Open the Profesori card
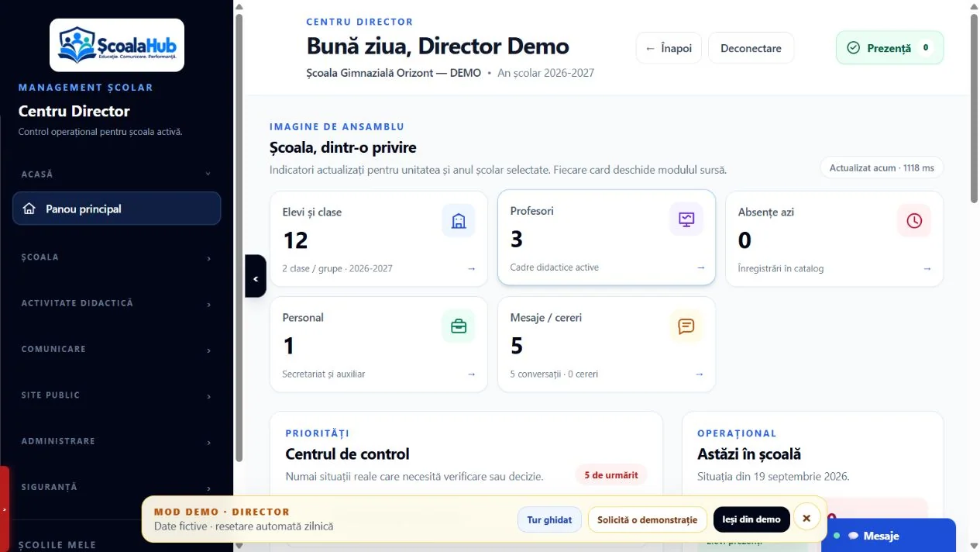 607,237
